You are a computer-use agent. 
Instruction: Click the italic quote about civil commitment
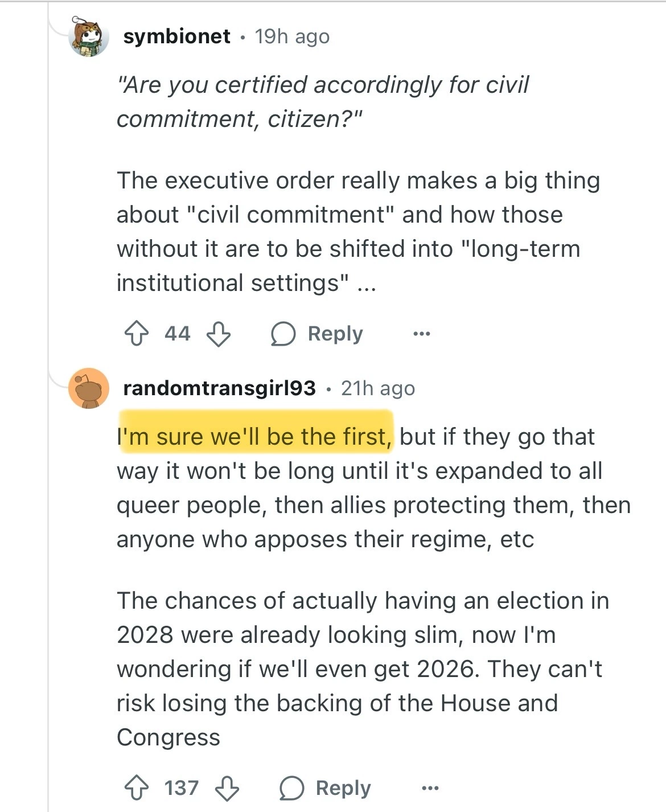(x=322, y=101)
